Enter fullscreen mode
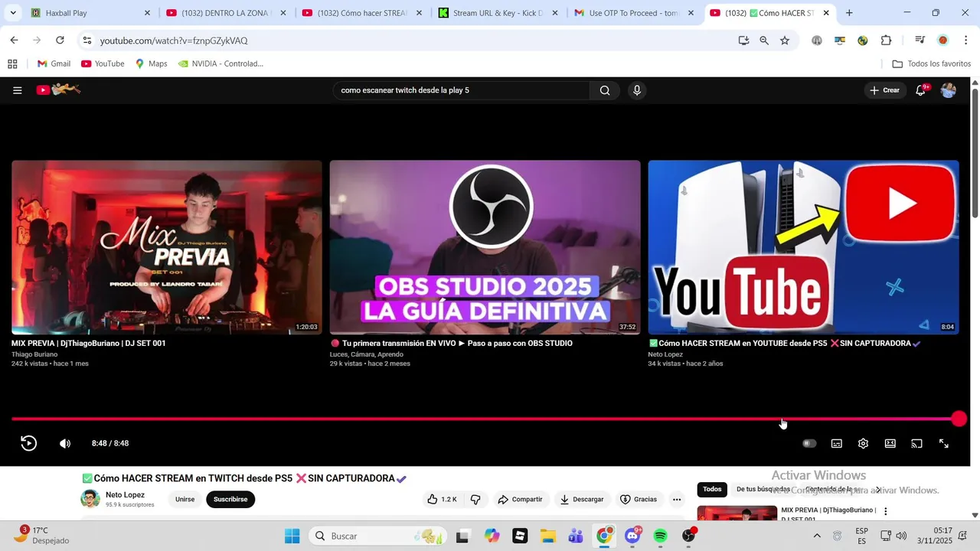The height and width of the screenshot is (551, 980). [944, 443]
